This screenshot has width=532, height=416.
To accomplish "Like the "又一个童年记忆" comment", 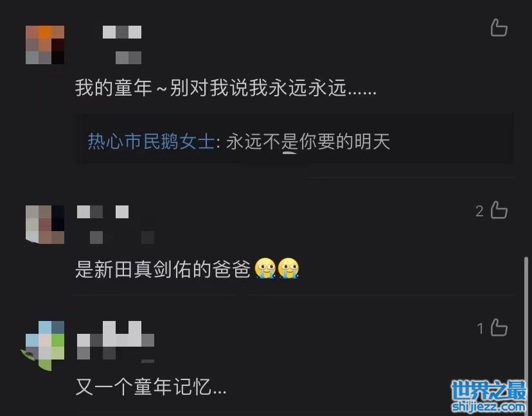I will pos(499,328).
